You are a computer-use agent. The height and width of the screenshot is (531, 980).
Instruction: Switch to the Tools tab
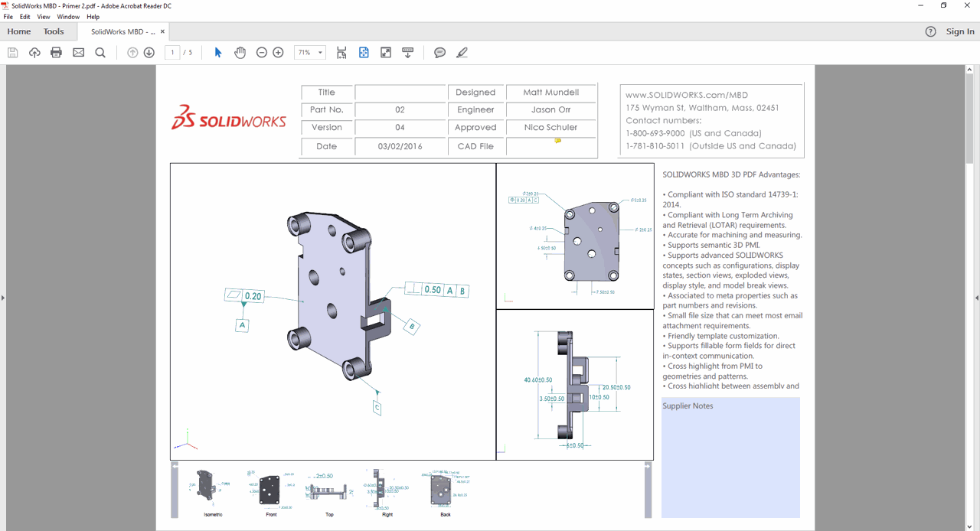pos(54,31)
